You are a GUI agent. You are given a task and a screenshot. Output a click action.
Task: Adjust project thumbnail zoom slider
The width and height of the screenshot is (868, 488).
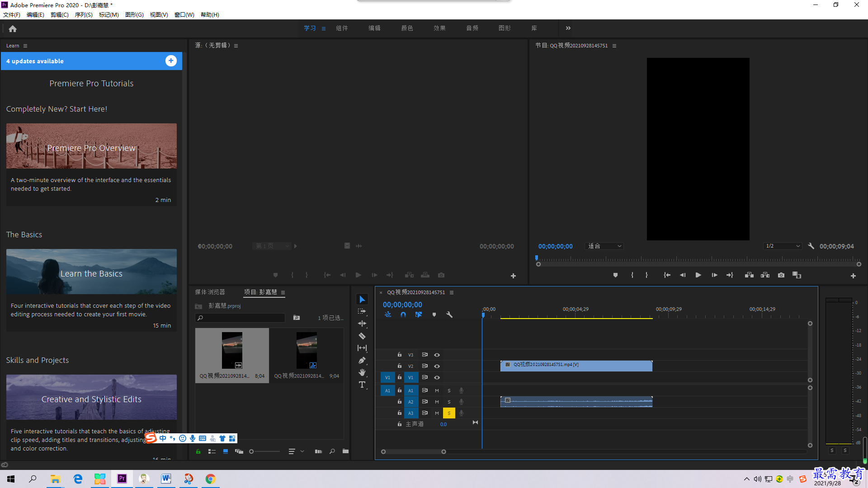(x=265, y=451)
